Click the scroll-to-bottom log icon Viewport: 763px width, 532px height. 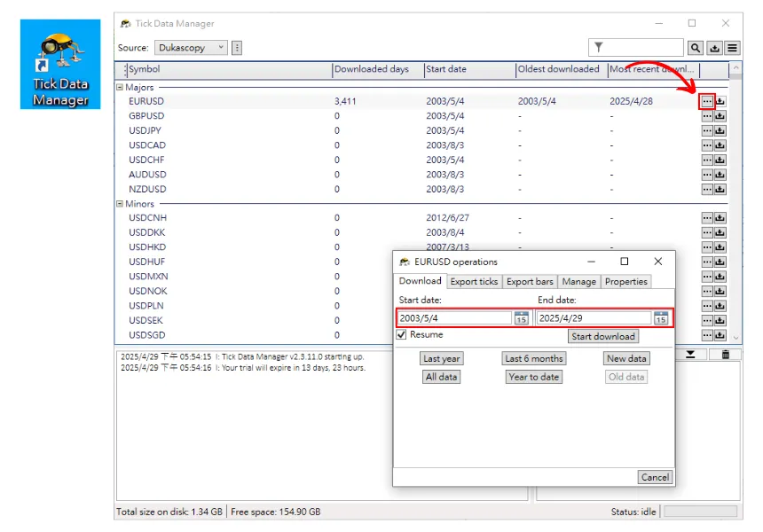click(x=690, y=355)
